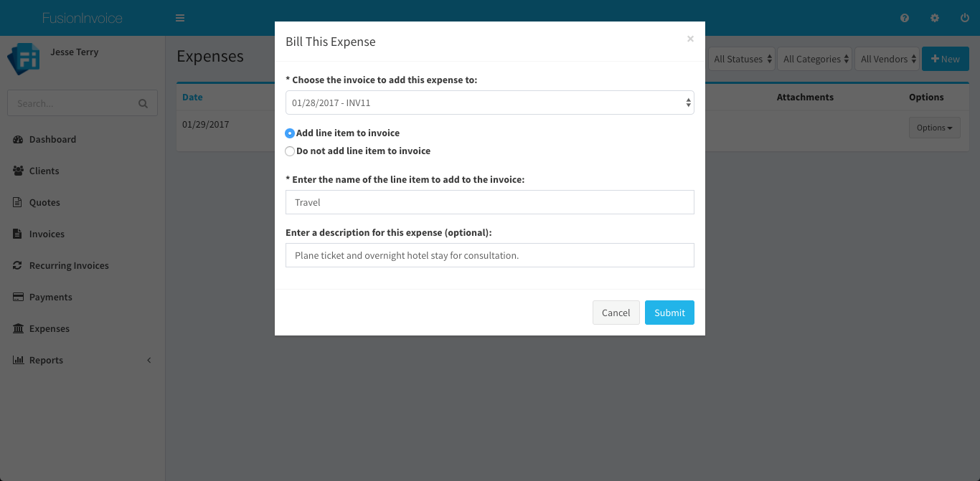Open the All Statuses filter dropdown

743,59
